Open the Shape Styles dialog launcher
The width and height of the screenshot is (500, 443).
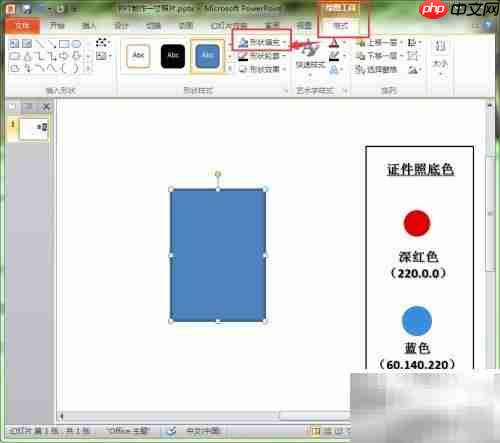(285, 91)
